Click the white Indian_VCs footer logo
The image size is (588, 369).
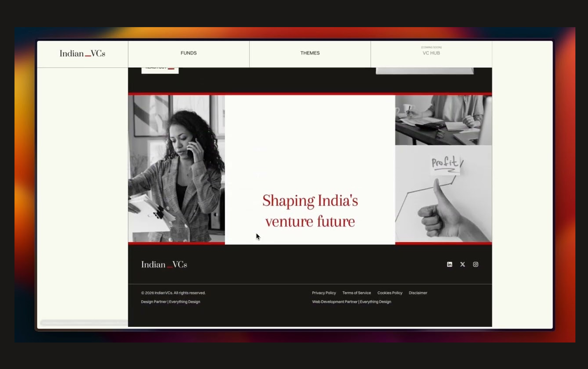coord(164,265)
